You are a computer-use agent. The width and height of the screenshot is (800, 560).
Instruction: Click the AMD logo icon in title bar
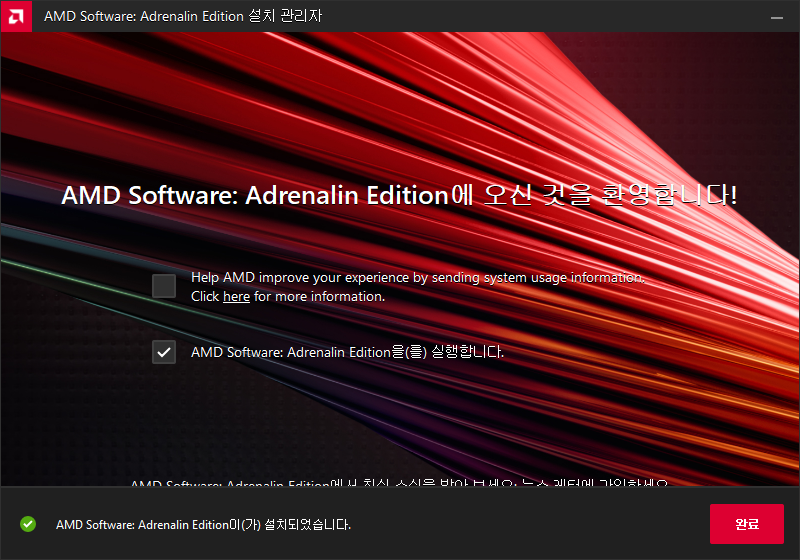point(16,16)
